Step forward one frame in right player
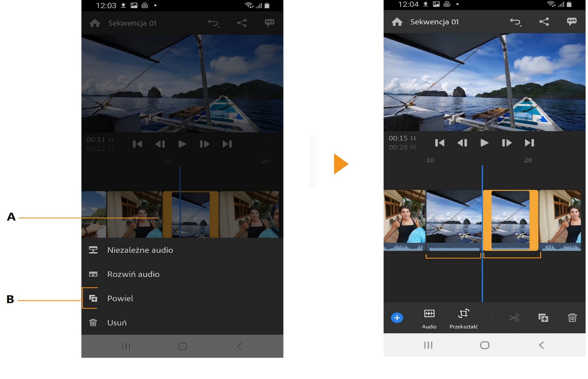This screenshot has width=588, height=379. (507, 143)
